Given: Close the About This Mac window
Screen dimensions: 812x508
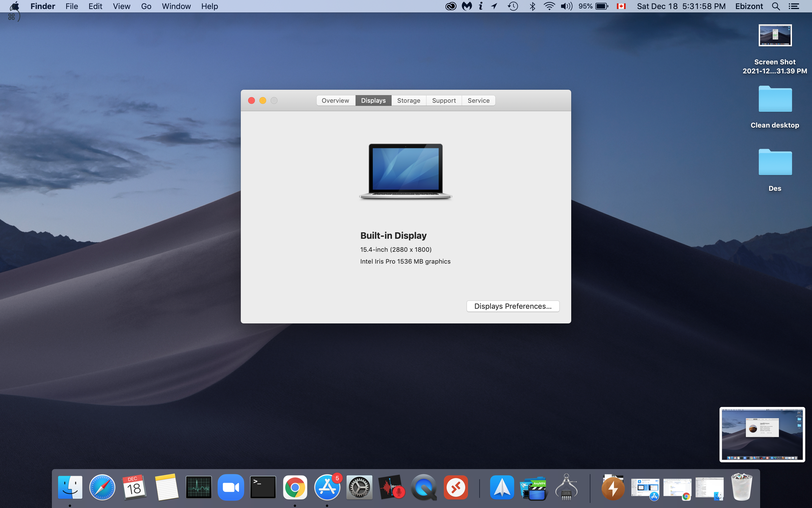Looking at the screenshot, I should click(x=251, y=100).
